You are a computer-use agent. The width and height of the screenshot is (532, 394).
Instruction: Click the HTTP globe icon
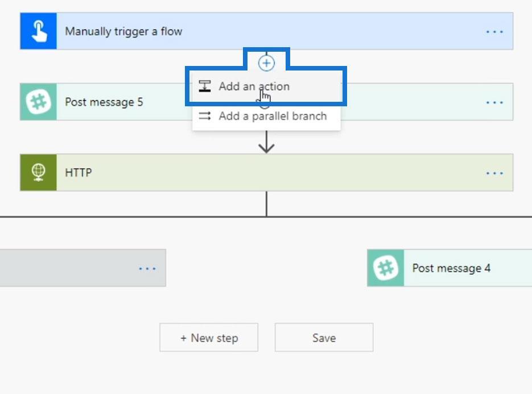click(x=38, y=173)
